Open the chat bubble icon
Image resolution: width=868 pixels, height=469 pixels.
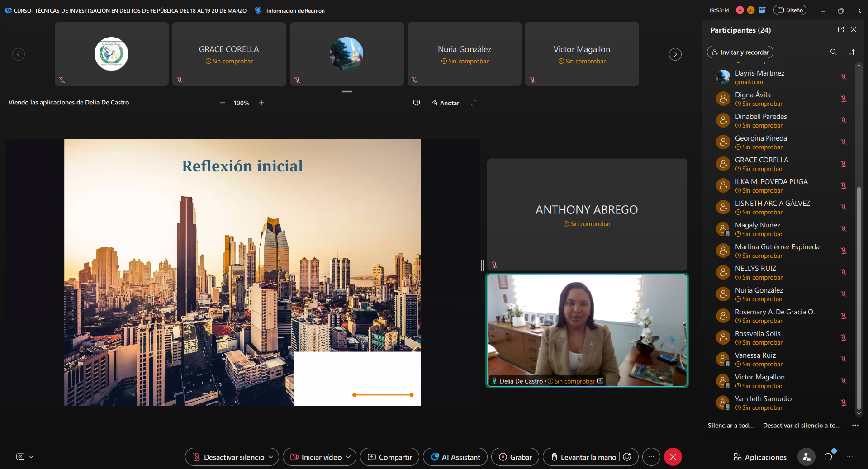tap(828, 457)
